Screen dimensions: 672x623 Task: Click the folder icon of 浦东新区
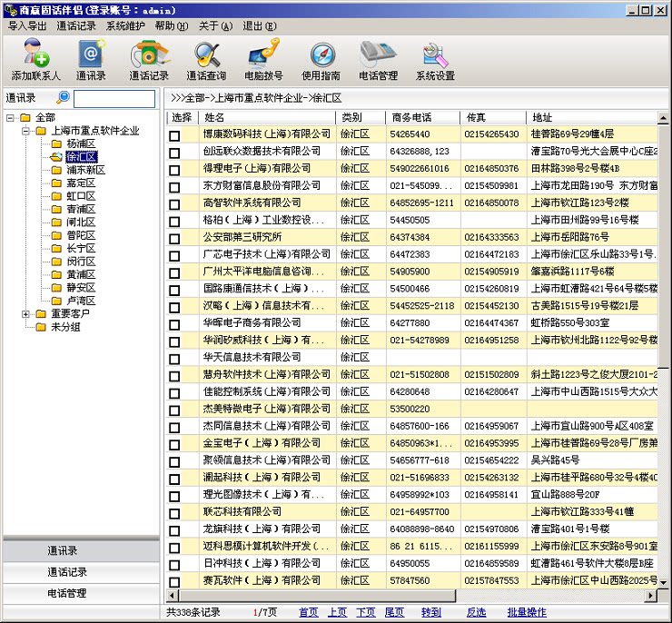point(56,170)
